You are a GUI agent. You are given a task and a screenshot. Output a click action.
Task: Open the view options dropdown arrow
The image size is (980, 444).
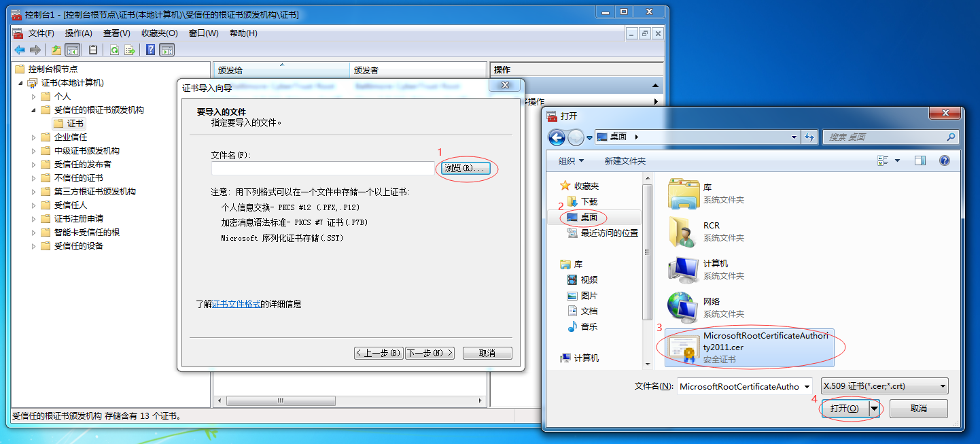pyautogui.click(x=897, y=160)
